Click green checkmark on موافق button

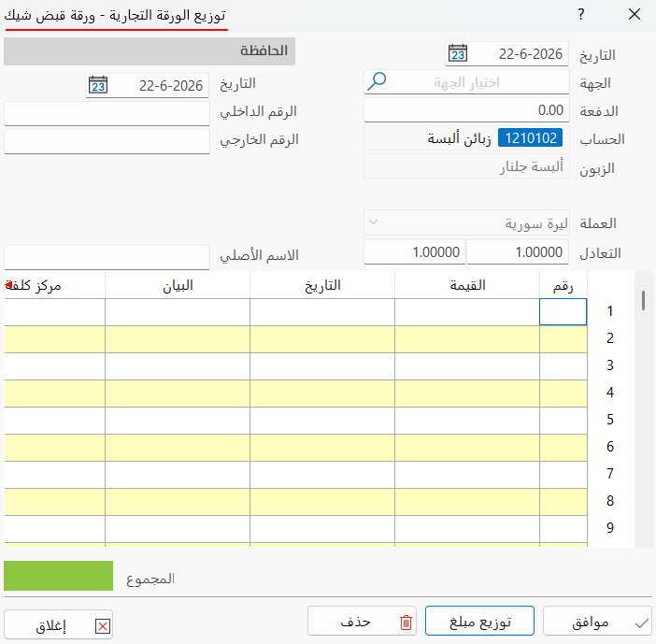641,623
